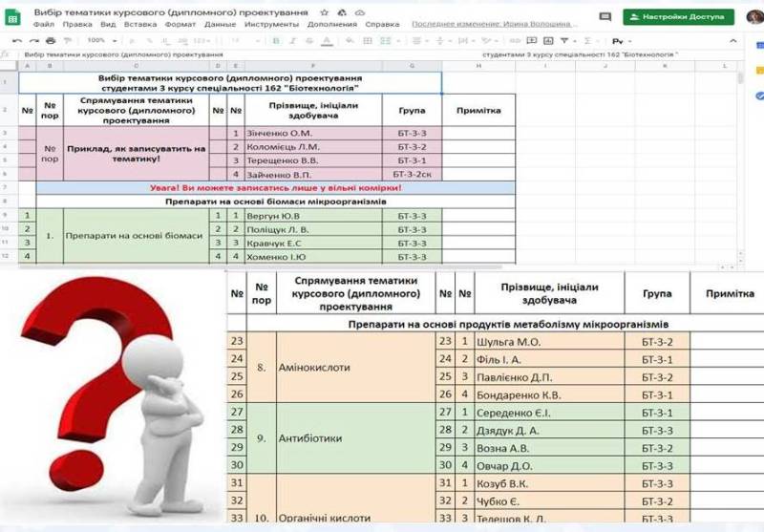Screen dimensions: 764x532
Task: Open the text wrapping dropdown
Action: click(466, 41)
